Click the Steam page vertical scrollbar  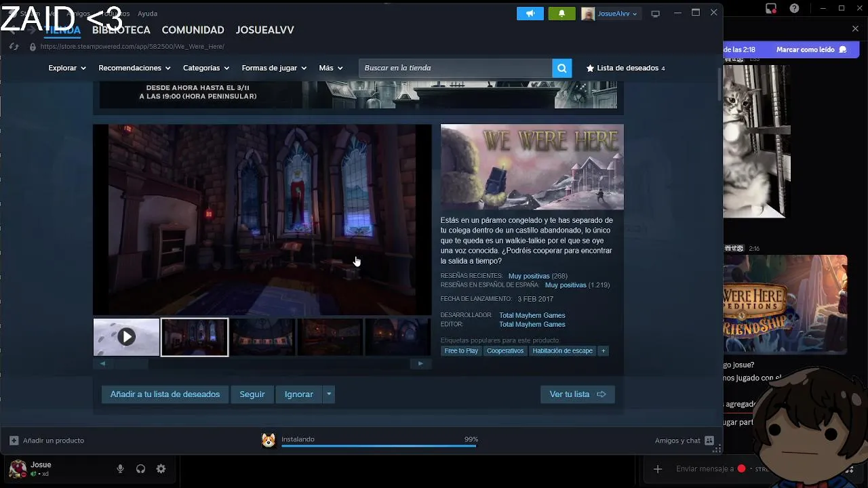719,85
